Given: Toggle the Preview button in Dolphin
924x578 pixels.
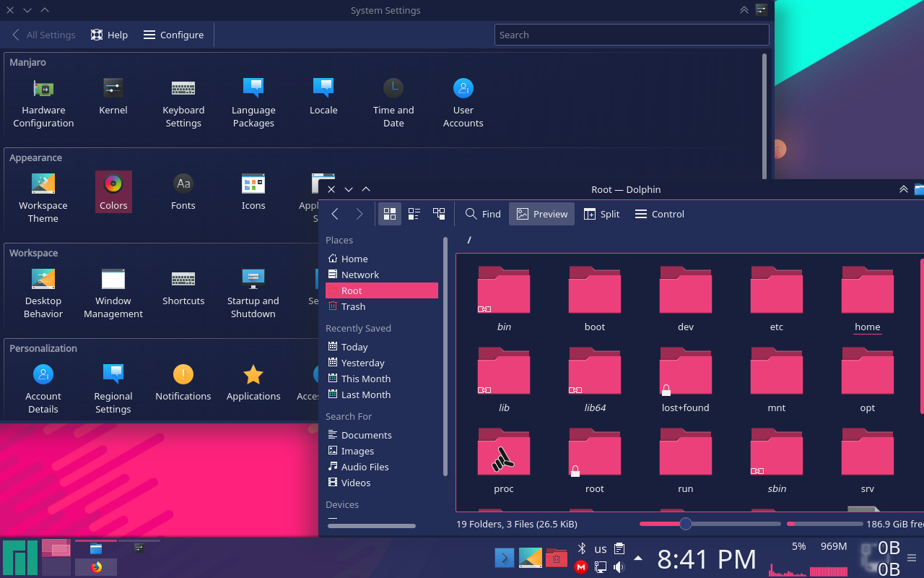Looking at the screenshot, I should (x=542, y=214).
